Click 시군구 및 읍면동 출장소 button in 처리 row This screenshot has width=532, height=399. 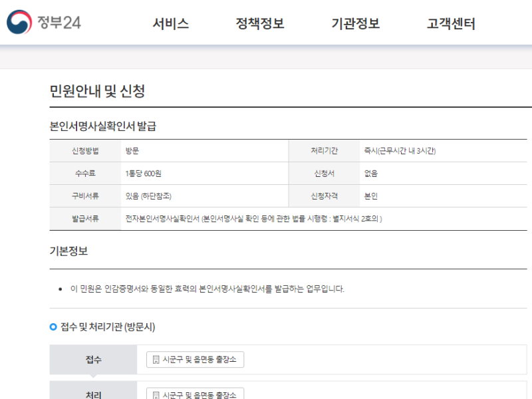(x=195, y=394)
